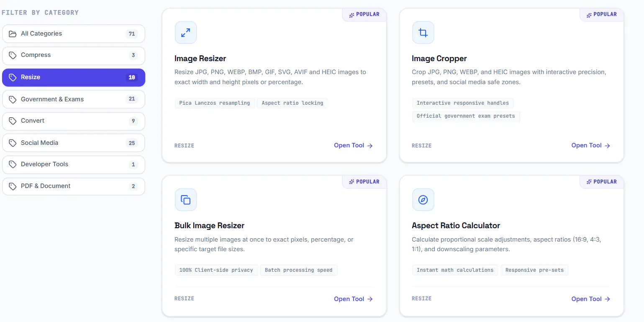The image size is (644, 322).
Task: Click the arrow after Image Cropper's Open Tool
Action: click(x=608, y=146)
